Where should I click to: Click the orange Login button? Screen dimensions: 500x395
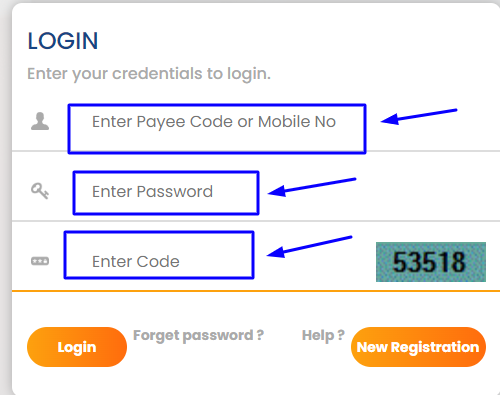click(77, 347)
